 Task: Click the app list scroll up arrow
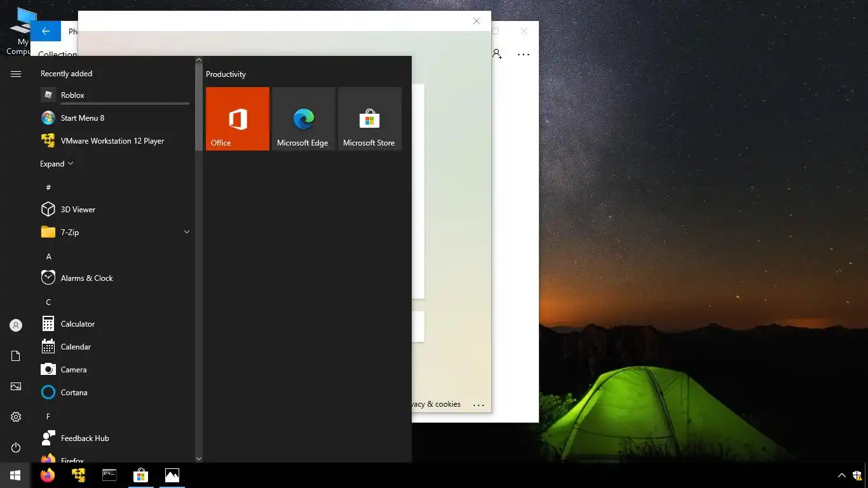[x=198, y=60]
